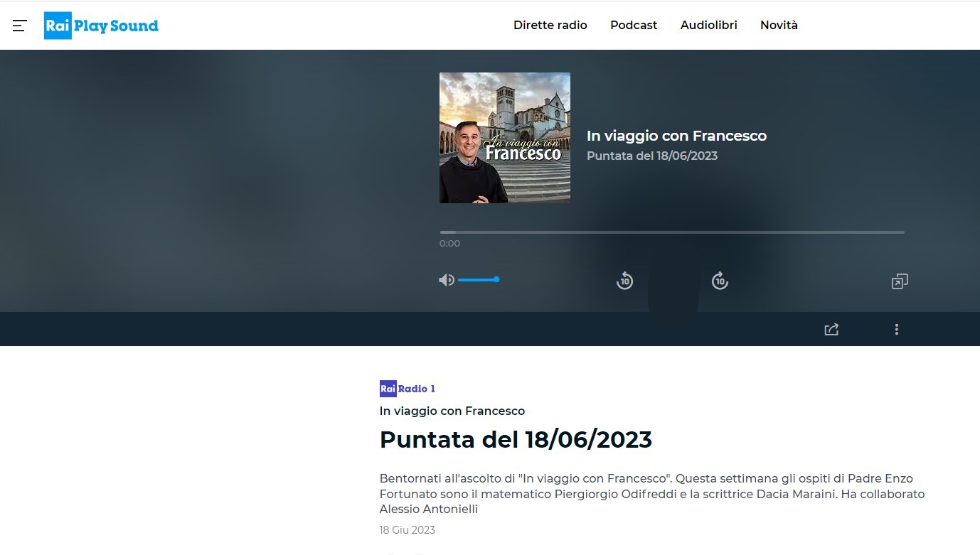This screenshot has height=555, width=980.
Task: Click the player title In viaggio con Francesco
Action: 676,136
